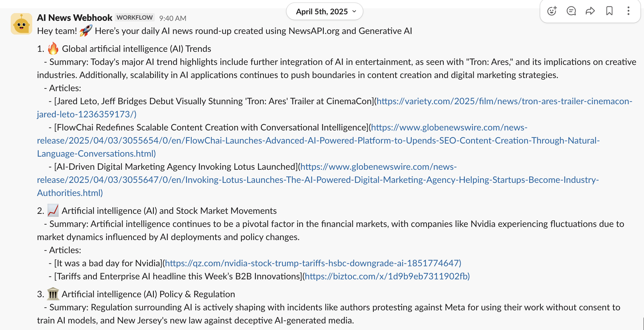644x330 pixels.
Task: Open the April 5th, 2025 date dropdown
Action: [x=325, y=12]
